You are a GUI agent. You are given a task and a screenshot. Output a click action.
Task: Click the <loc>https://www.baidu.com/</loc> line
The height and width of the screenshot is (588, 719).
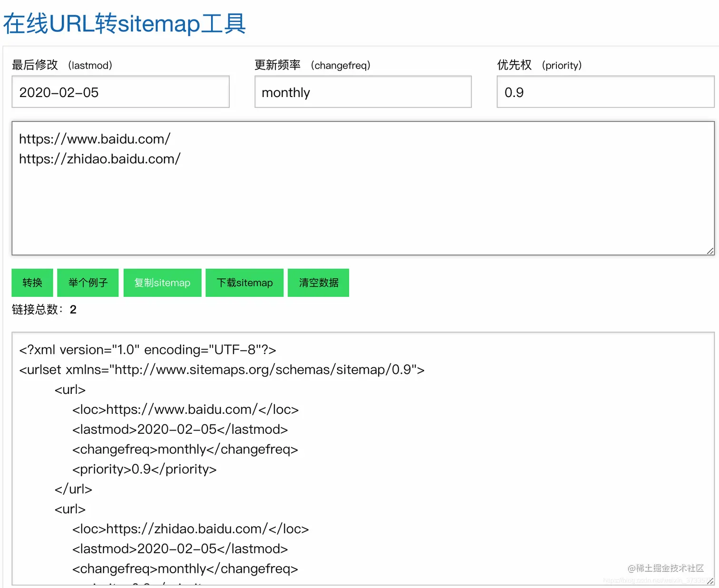(185, 410)
